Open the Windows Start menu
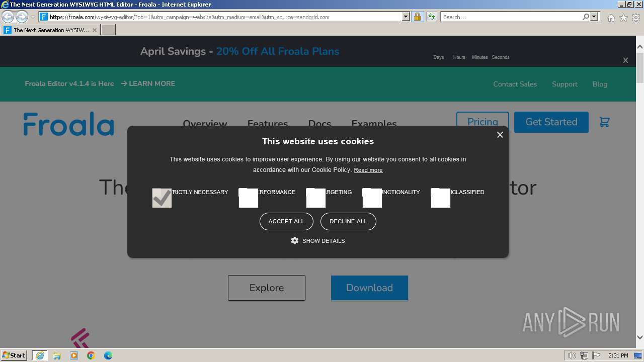The width and height of the screenshot is (644, 362). tap(14, 355)
